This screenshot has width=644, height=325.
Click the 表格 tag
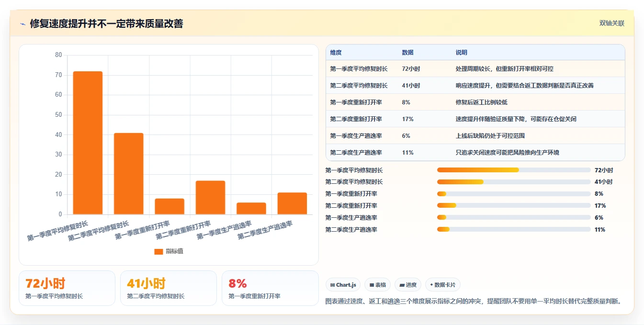[x=378, y=285]
